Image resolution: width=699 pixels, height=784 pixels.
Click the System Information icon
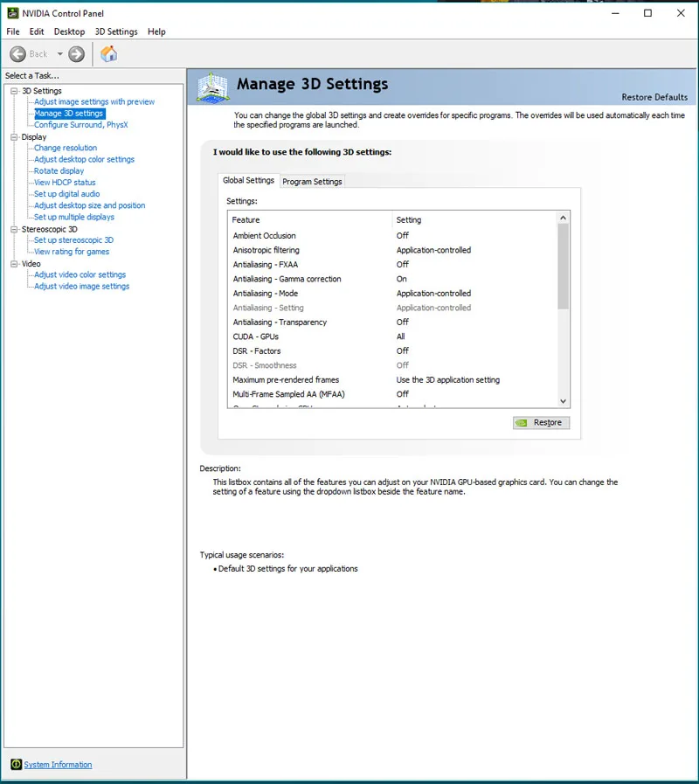pos(16,765)
